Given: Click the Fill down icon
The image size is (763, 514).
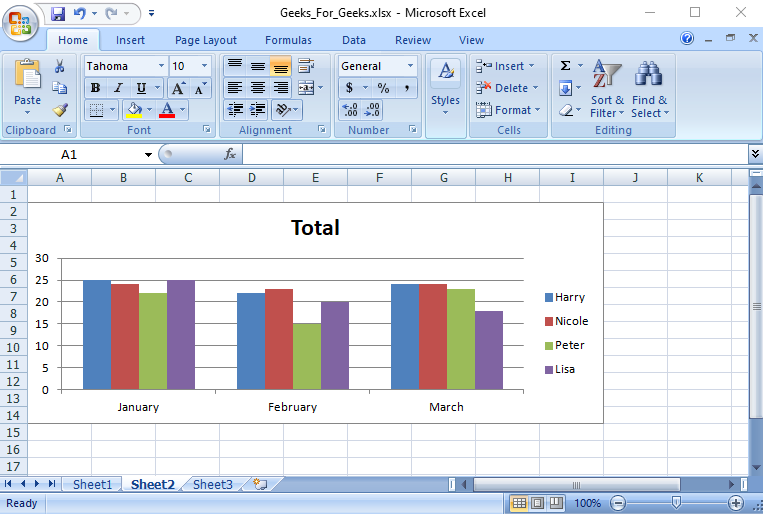Looking at the screenshot, I should pyautogui.click(x=565, y=88).
